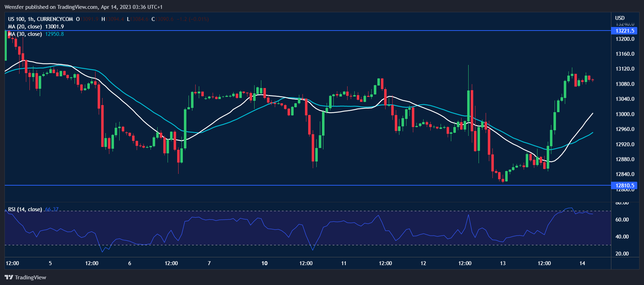Select the MA (30, close) indicator label
Screen dimensions: 644x285
25,34
